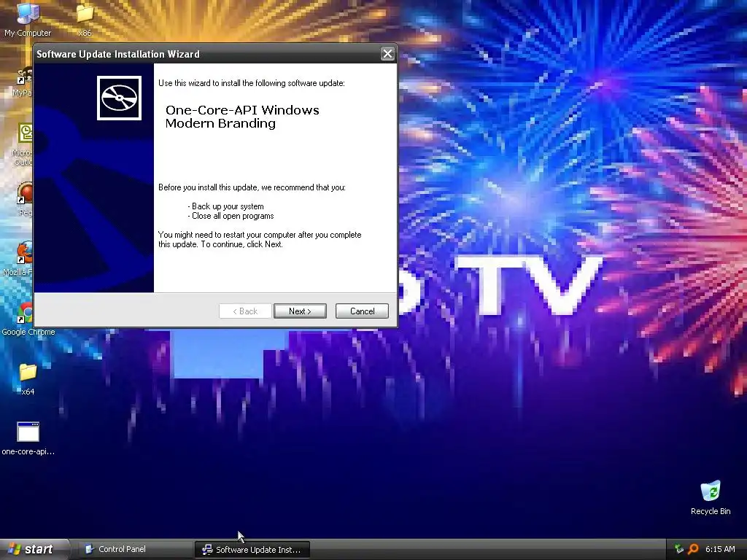Click Next in the update wizard
Viewport: 747px width, 560px height.
pos(300,311)
